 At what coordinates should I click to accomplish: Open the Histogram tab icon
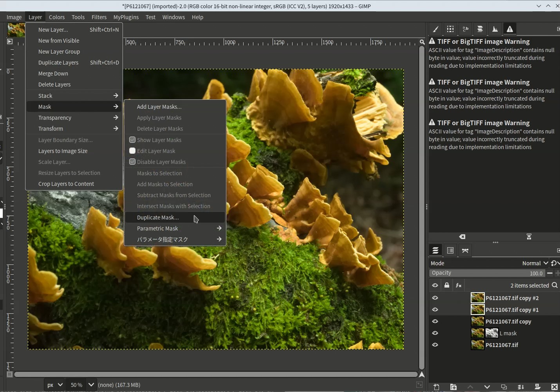tap(495, 29)
